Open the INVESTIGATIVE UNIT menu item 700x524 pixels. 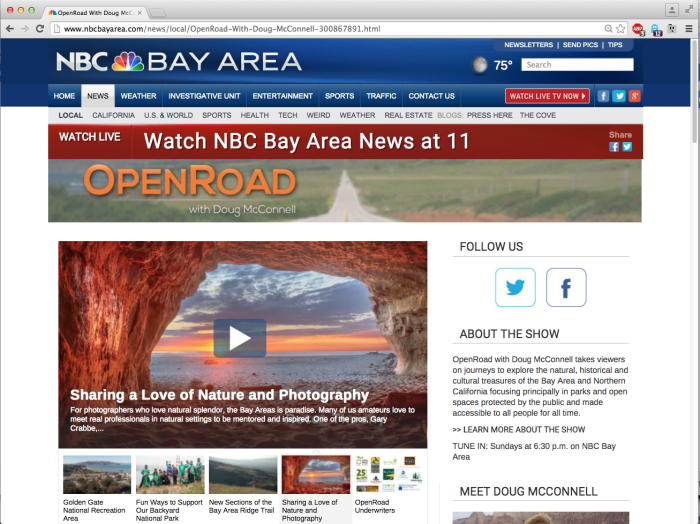click(204, 96)
